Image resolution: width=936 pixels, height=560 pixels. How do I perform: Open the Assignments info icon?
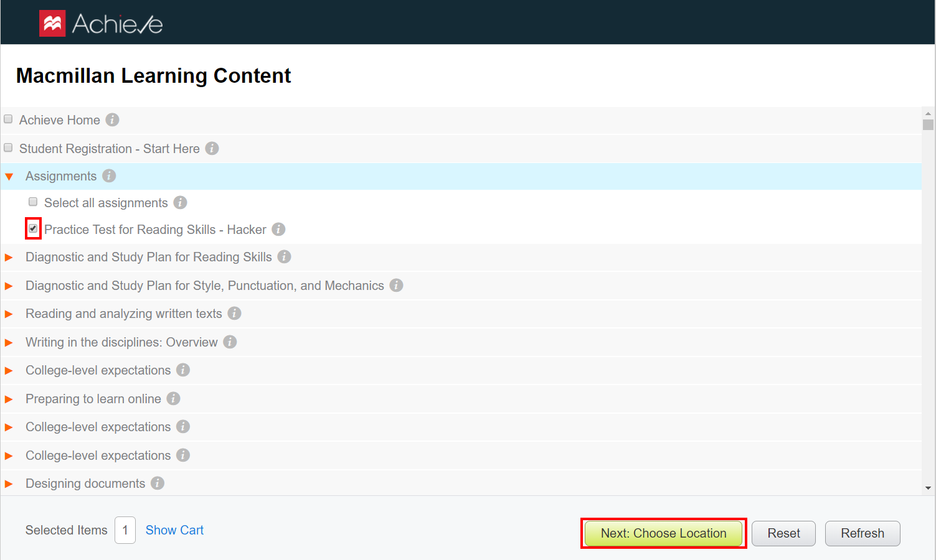pyautogui.click(x=109, y=176)
